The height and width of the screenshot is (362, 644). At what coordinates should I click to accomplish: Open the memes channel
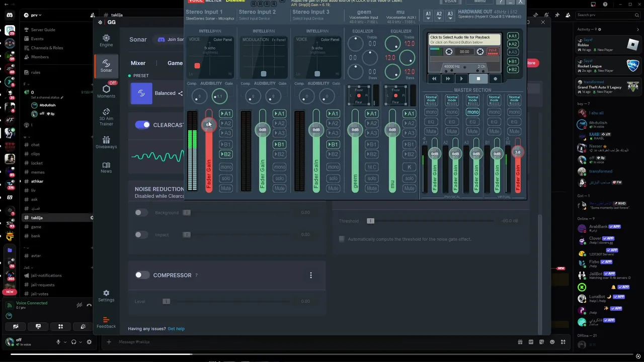tap(38, 172)
